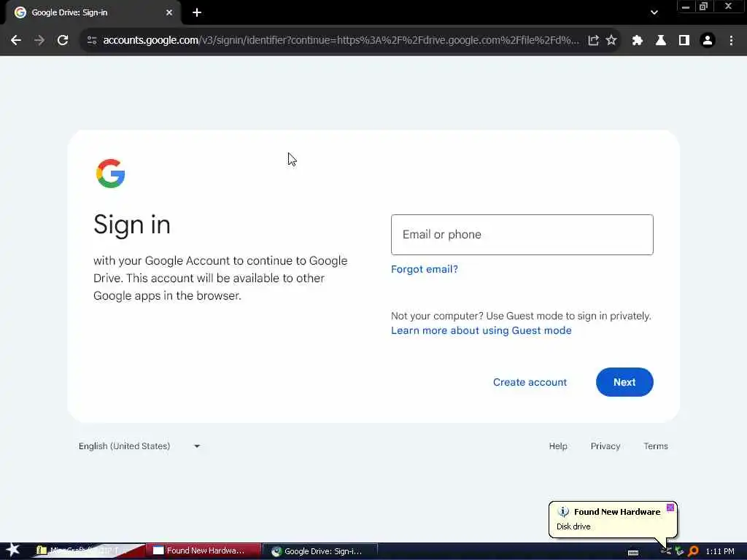Open the tab search chevron

(x=654, y=12)
